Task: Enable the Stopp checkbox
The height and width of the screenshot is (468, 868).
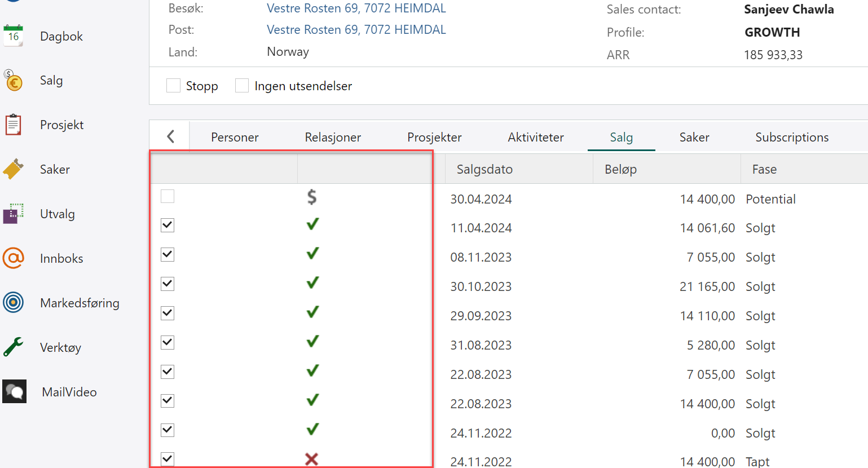Action: pyautogui.click(x=174, y=86)
